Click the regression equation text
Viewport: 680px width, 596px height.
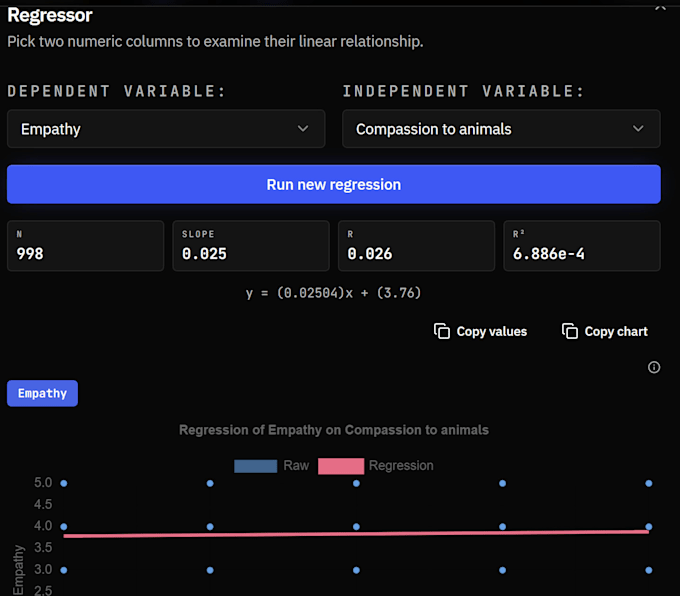333,293
